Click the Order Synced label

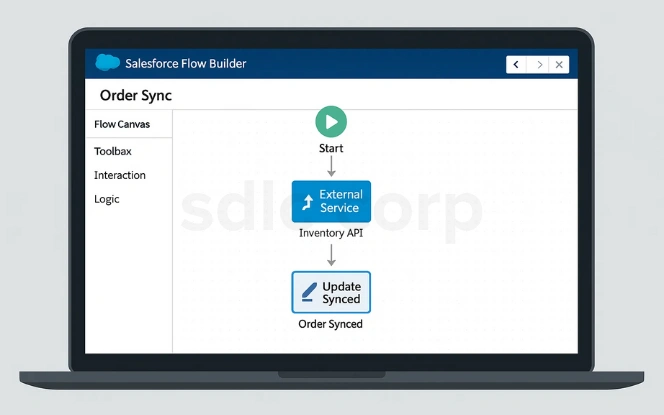click(330, 324)
